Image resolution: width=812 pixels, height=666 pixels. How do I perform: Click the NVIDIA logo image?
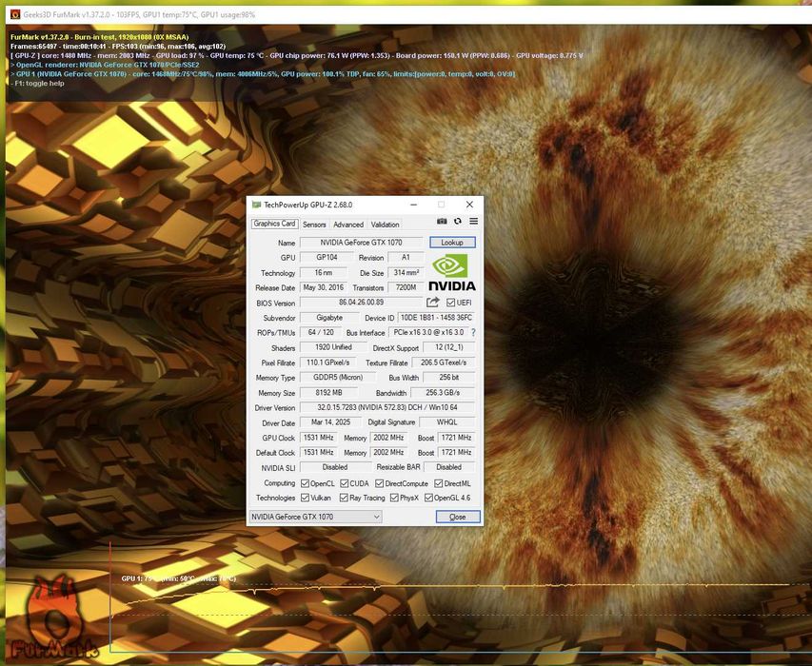point(451,272)
